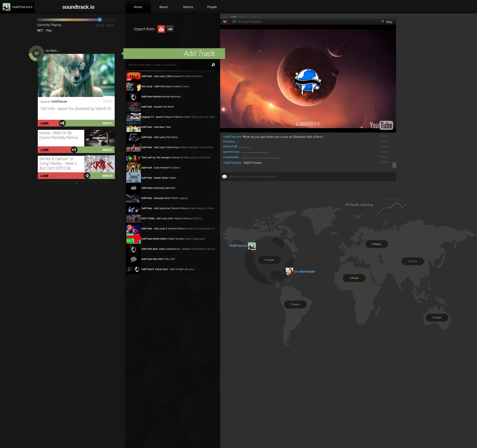This screenshot has height=448, width=477.
Task: Select Daft Punk - Get Lucky (Official Audio) result
Action: pos(171,76)
